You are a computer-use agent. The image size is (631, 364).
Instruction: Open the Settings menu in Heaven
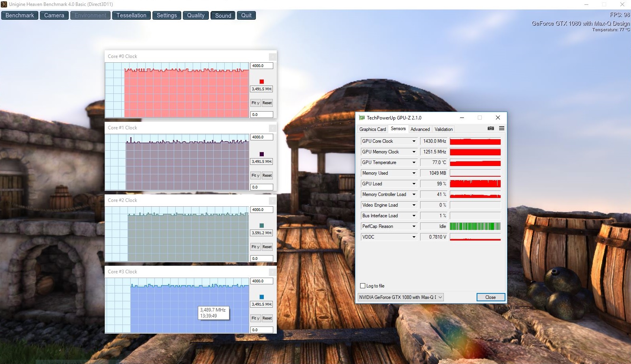pyautogui.click(x=167, y=15)
